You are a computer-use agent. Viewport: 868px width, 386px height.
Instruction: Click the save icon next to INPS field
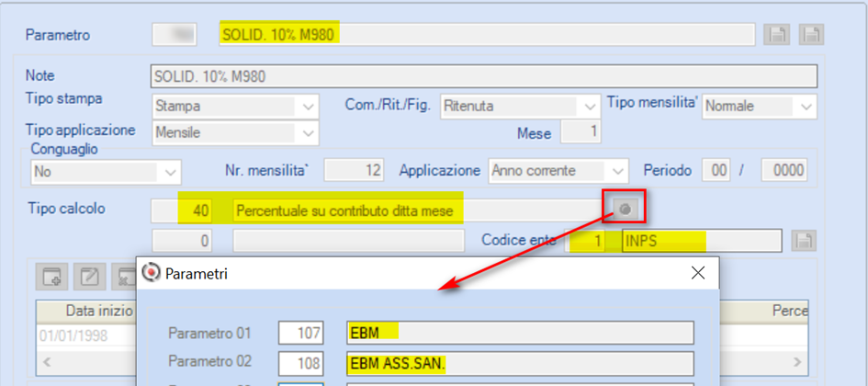click(804, 241)
